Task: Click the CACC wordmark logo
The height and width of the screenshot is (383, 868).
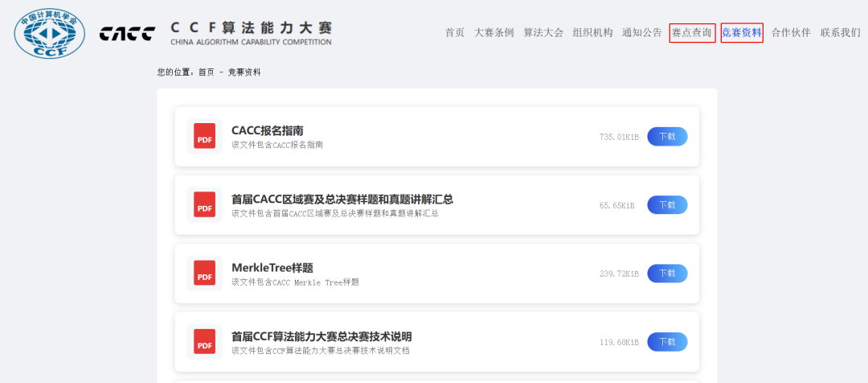Action: tap(127, 34)
